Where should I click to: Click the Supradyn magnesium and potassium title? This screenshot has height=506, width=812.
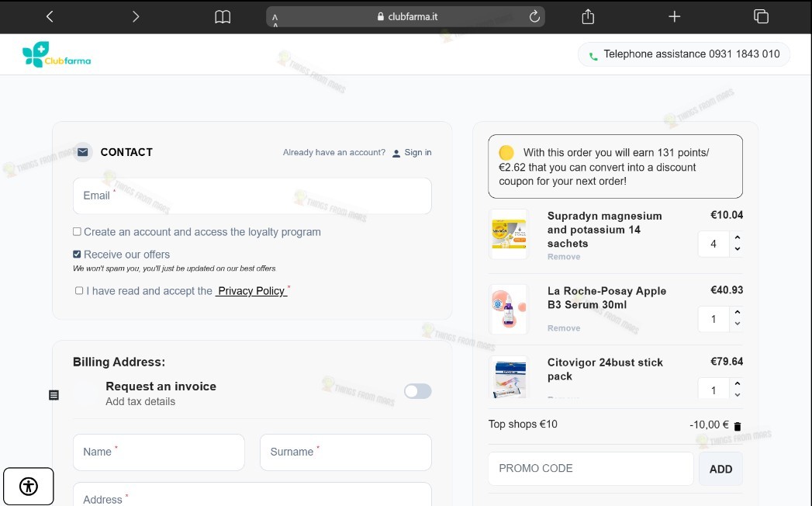(x=604, y=230)
